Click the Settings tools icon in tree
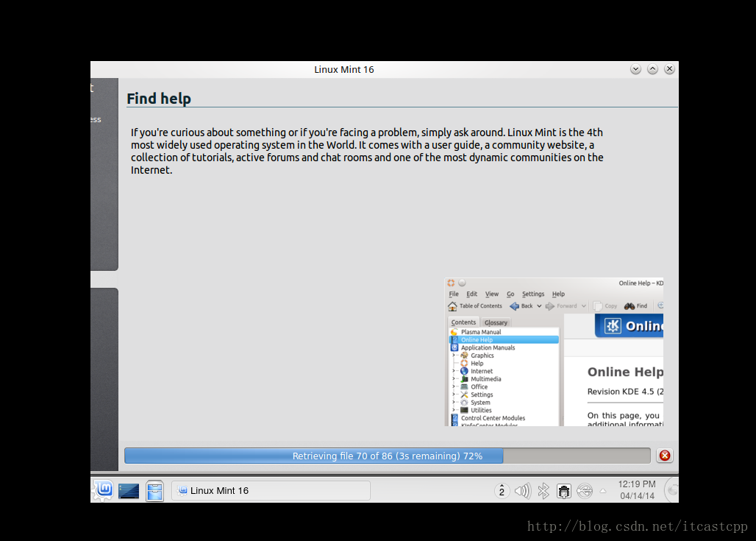The width and height of the screenshot is (756, 541). [464, 395]
